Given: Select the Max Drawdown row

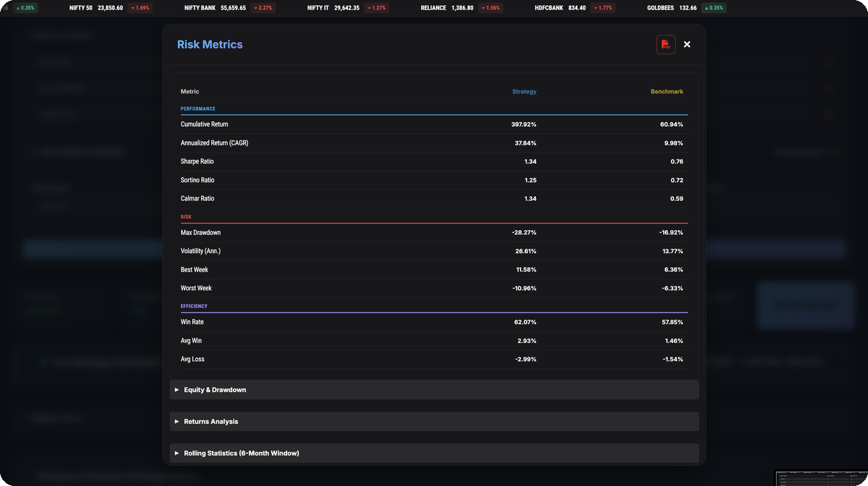Looking at the screenshot, I should [434, 233].
